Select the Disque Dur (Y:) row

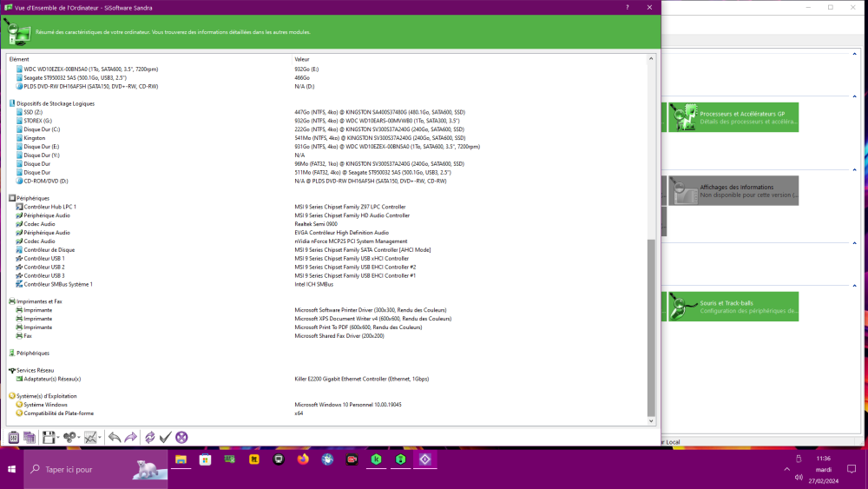(x=326, y=155)
